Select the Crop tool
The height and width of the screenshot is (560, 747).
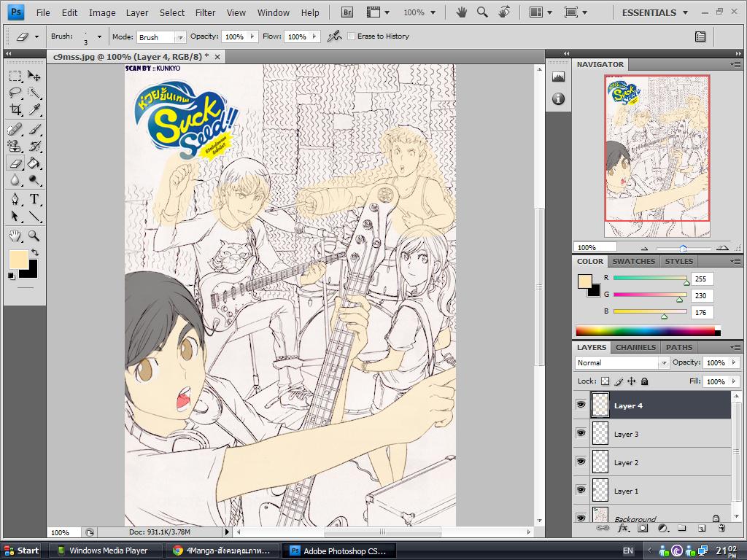click(15, 110)
